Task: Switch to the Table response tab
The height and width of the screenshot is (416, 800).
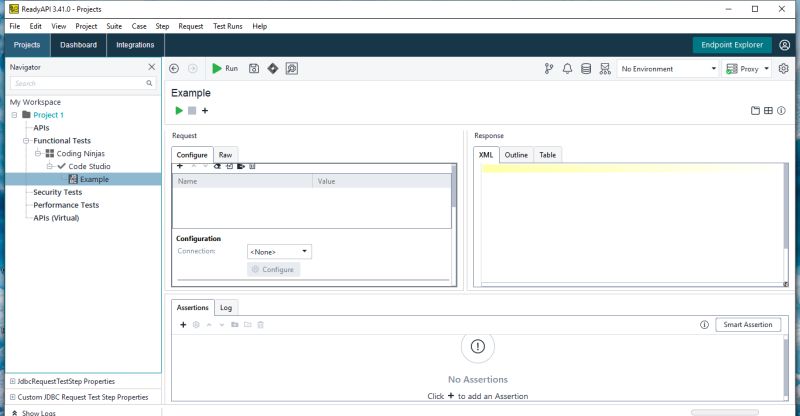Action: [547, 155]
